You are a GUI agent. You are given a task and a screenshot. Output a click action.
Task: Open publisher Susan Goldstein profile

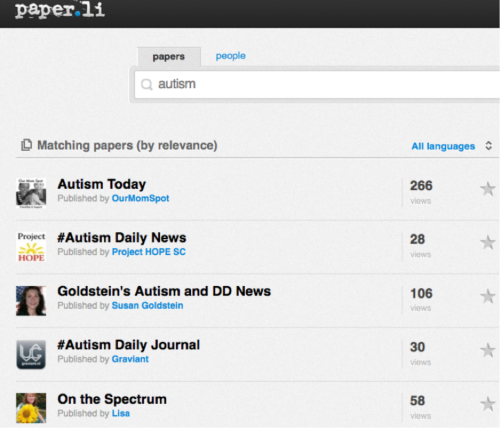[147, 306]
